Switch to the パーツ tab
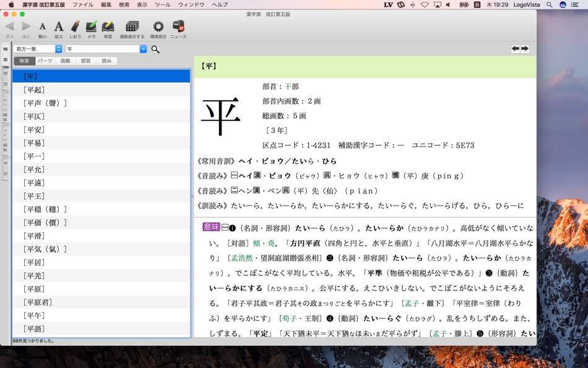588x368 pixels. pyautogui.click(x=45, y=61)
